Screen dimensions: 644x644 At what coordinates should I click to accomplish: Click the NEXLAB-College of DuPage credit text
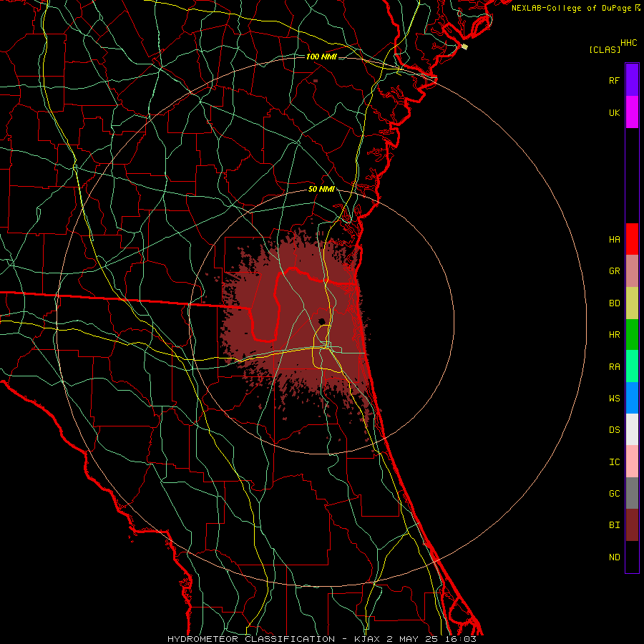pos(572,8)
